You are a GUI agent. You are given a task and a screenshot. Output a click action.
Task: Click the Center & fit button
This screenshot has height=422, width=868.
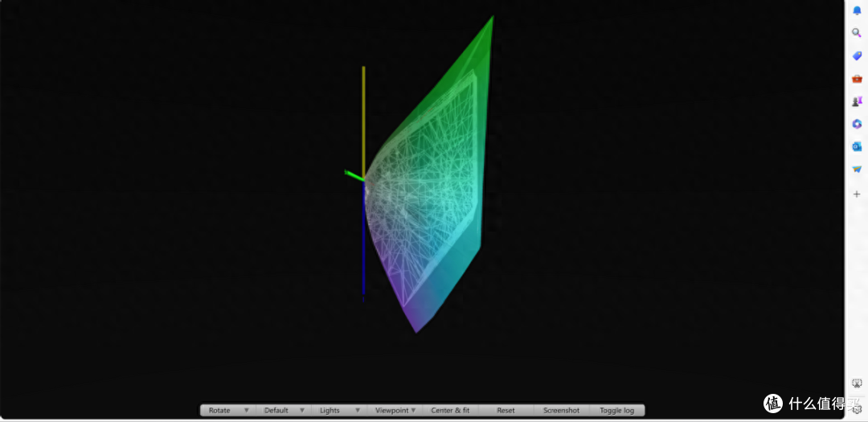pos(450,411)
